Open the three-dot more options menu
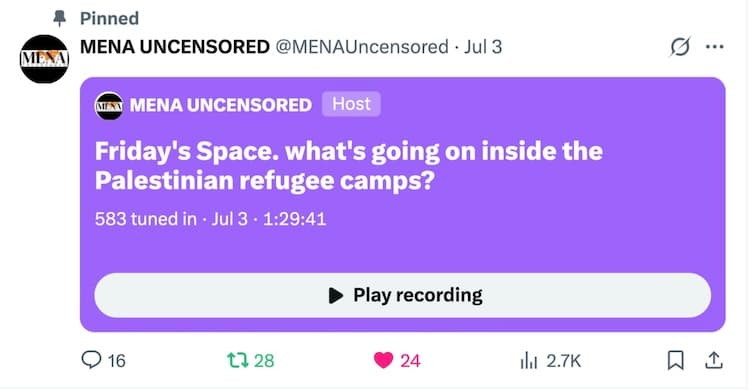The image size is (750, 390). [x=715, y=46]
